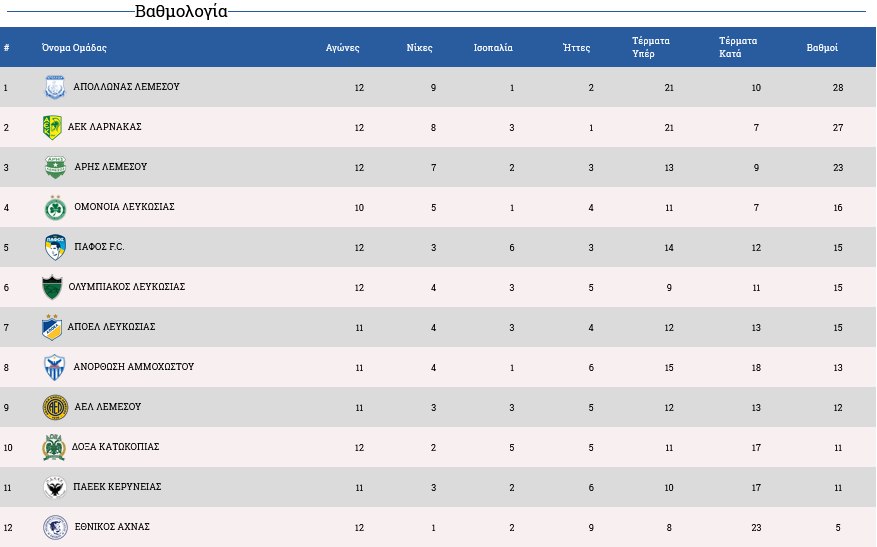This screenshot has height=547, width=877.
Task: Click the Βαθμοί column header
Action: coord(822,48)
